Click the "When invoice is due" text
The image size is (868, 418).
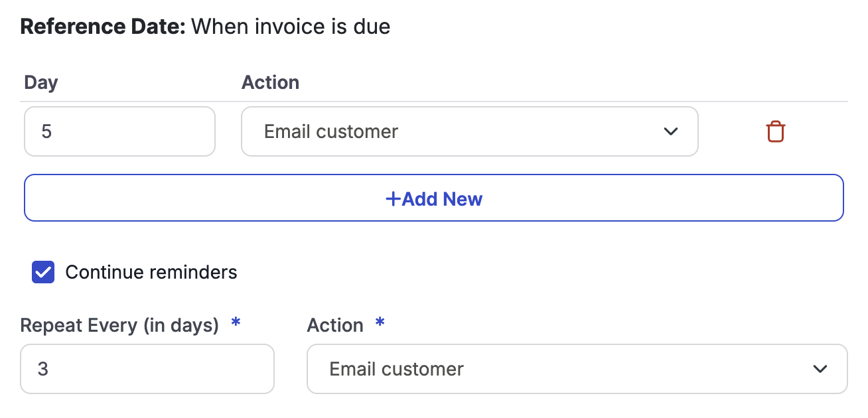tap(291, 27)
